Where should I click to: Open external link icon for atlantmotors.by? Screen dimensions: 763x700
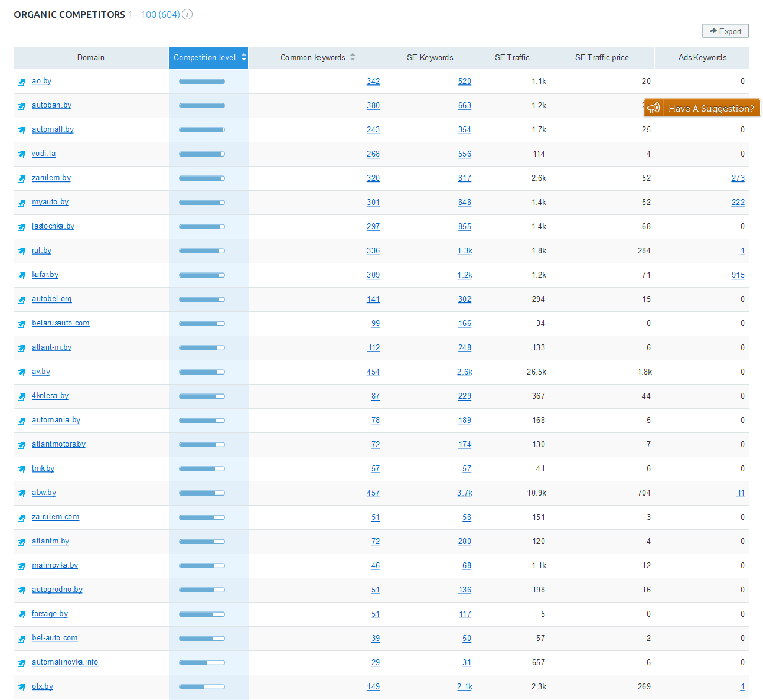click(21, 445)
